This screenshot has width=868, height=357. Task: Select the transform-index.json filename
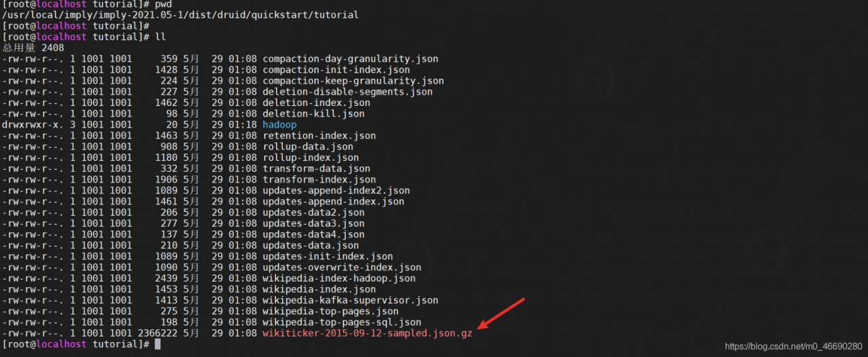pyautogui.click(x=319, y=180)
